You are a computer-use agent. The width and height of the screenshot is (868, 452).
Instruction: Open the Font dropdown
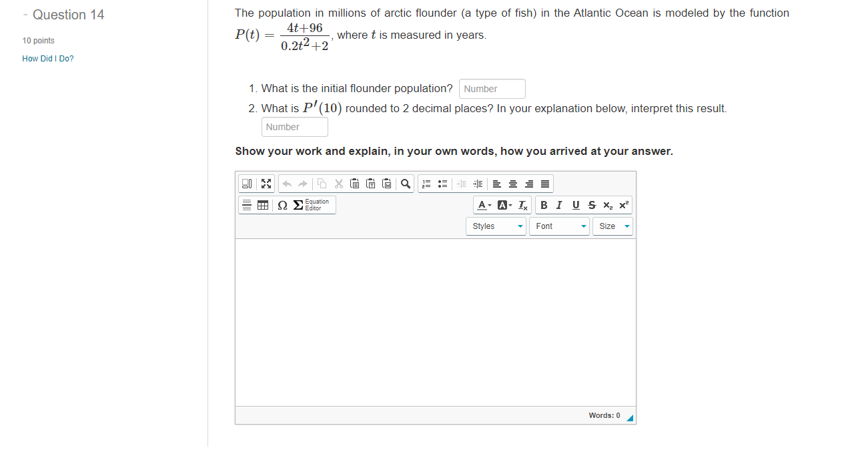559,226
